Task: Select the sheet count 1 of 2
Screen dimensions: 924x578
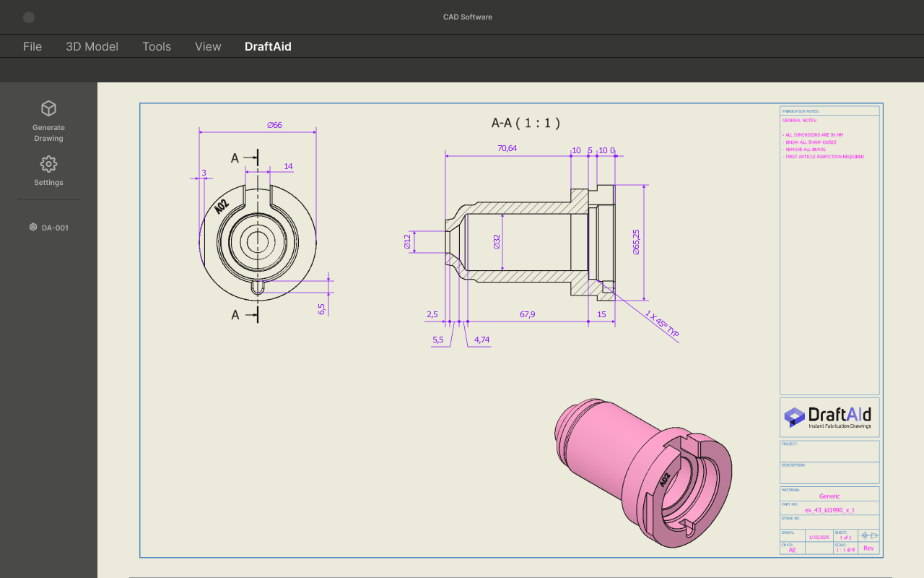Action: tap(845, 538)
